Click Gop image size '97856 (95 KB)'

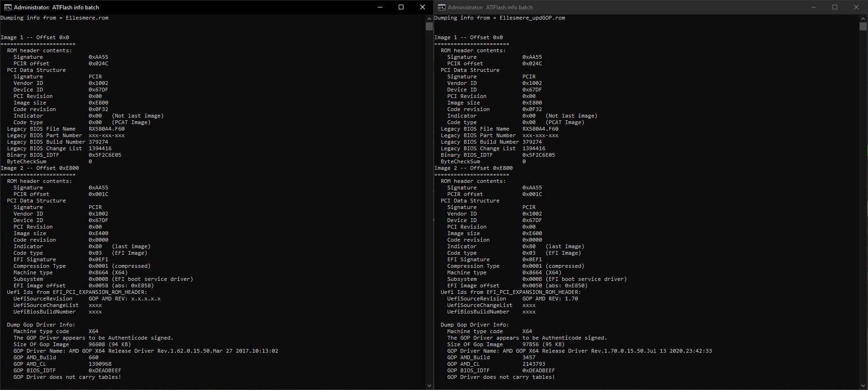tap(543, 344)
